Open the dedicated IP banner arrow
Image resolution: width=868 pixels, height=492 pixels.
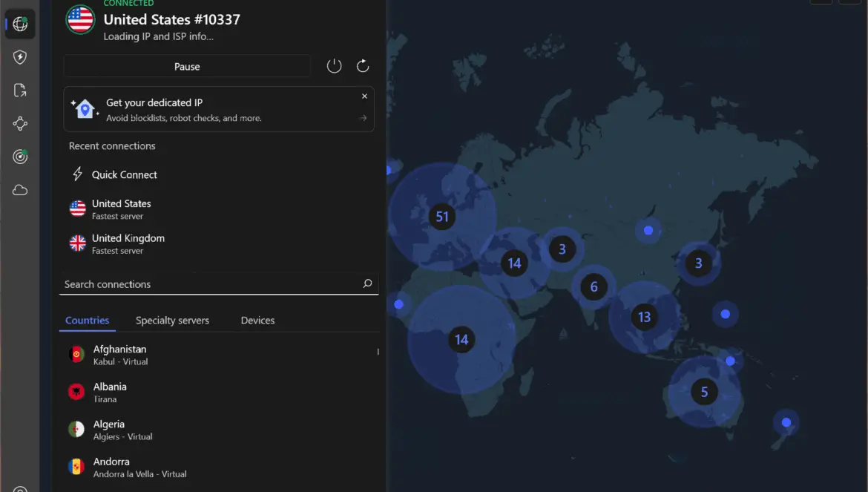click(x=363, y=118)
